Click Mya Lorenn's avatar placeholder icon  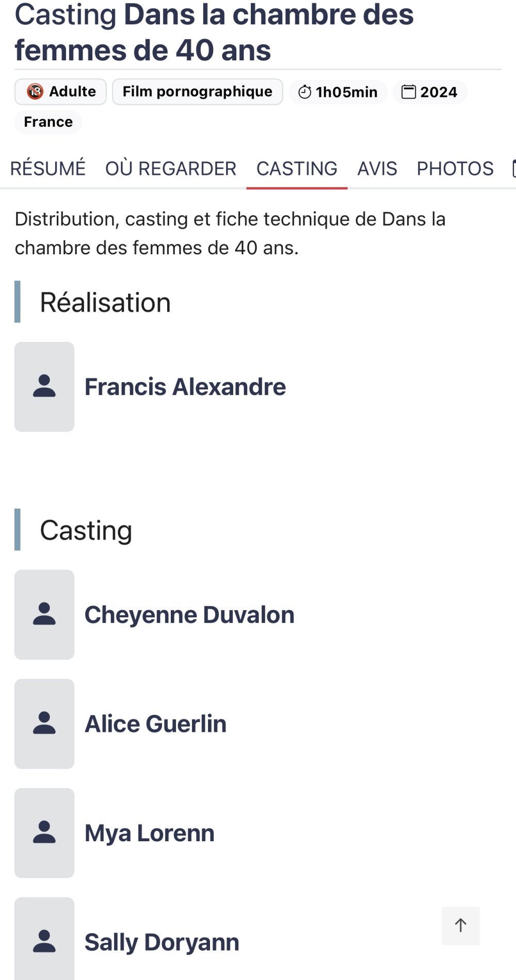[x=44, y=832]
